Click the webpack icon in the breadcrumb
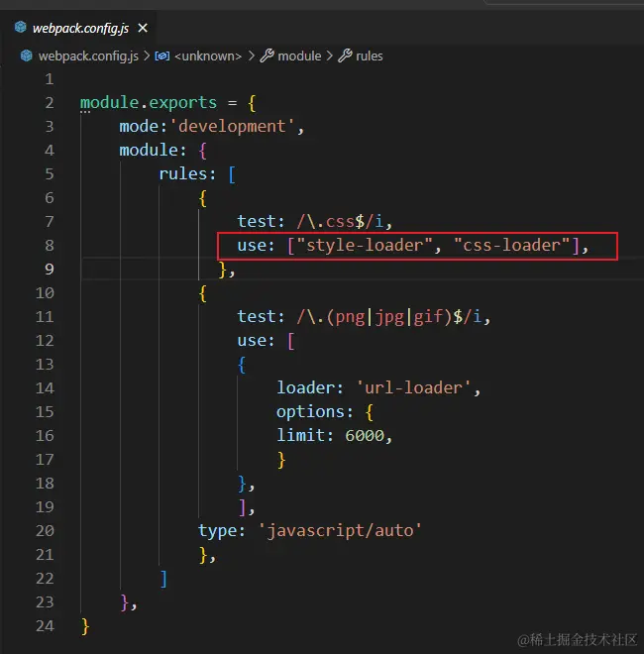 tap(27, 55)
